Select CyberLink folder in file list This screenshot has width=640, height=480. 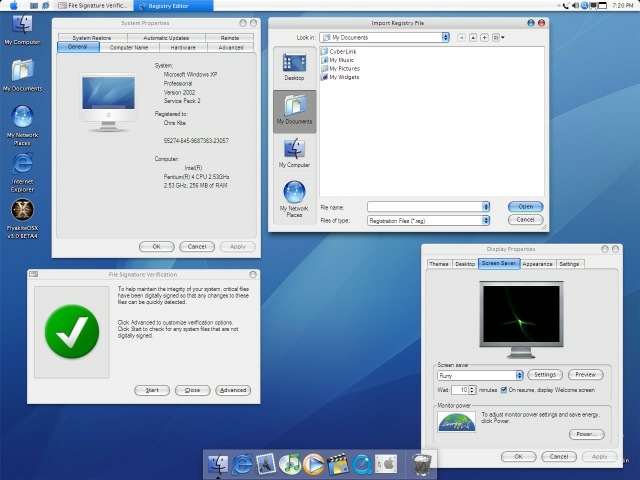[x=339, y=51]
